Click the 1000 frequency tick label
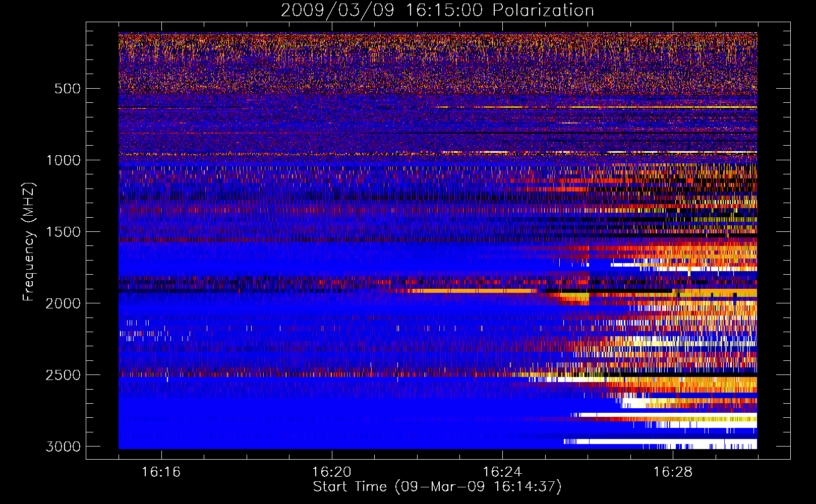This screenshot has width=816, height=504. point(63,160)
